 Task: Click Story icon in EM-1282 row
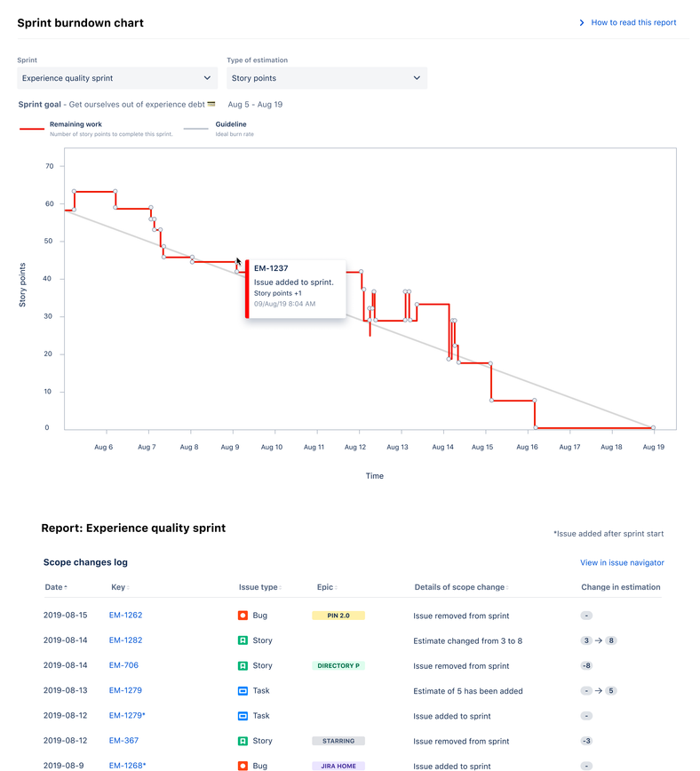(x=243, y=640)
